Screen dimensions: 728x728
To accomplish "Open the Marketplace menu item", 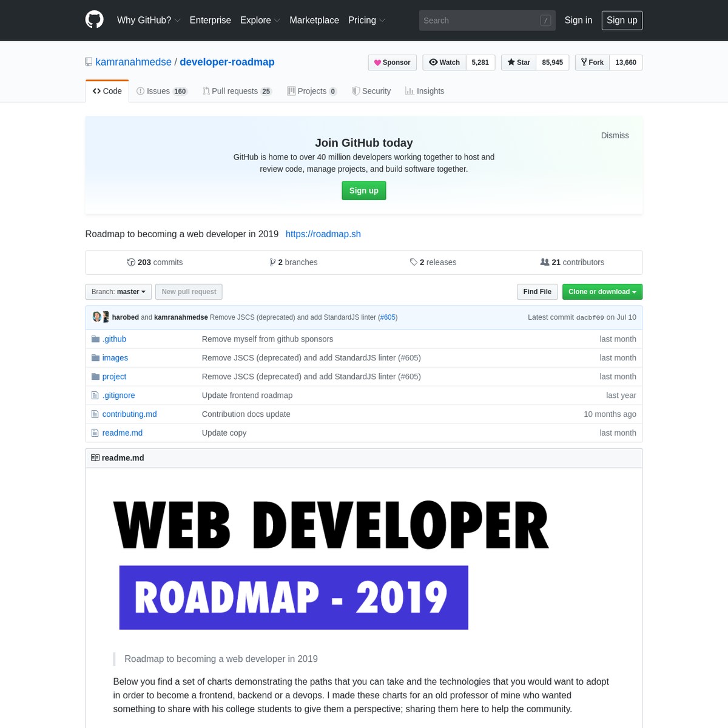I will click(x=314, y=20).
